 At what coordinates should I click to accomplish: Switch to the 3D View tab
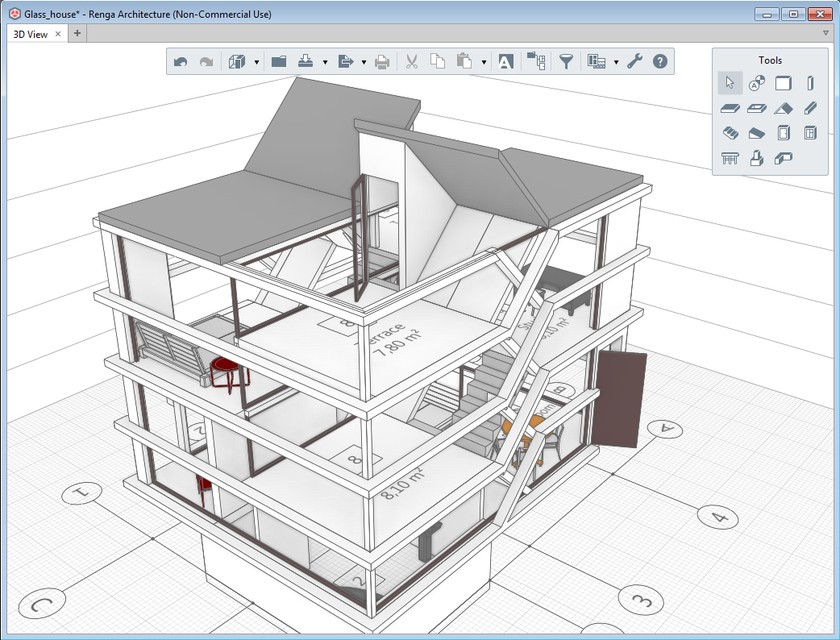pos(30,33)
